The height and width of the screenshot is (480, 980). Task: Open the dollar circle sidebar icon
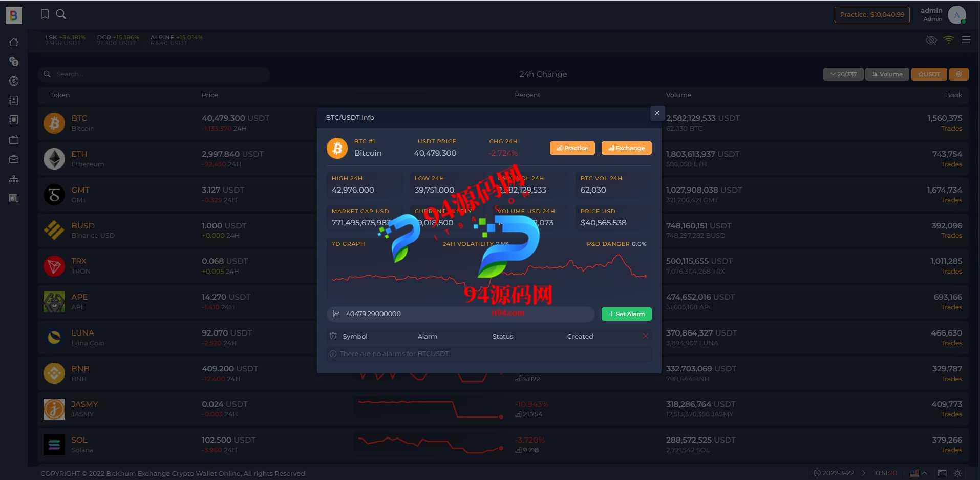click(14, 81)
